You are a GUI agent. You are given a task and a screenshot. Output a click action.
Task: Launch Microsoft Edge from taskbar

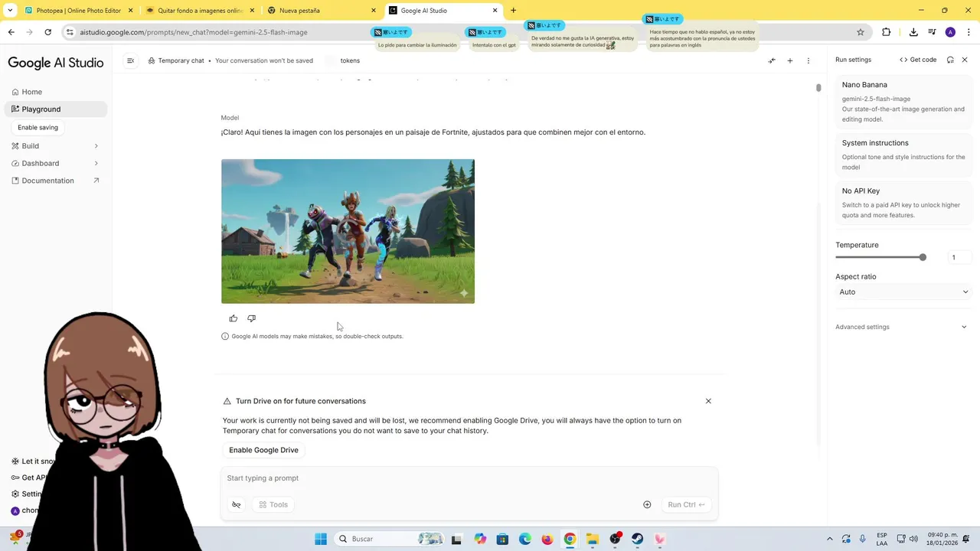click(x=524, y=539)
